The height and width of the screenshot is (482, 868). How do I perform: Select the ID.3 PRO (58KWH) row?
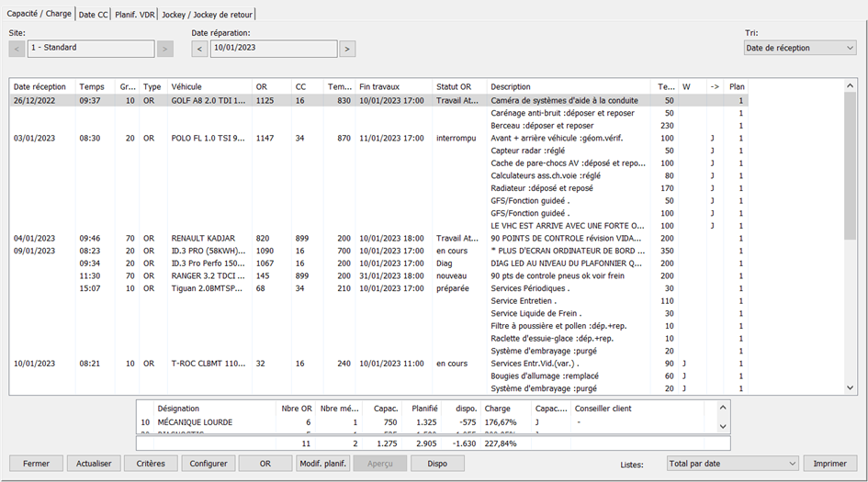coord(378,251)
